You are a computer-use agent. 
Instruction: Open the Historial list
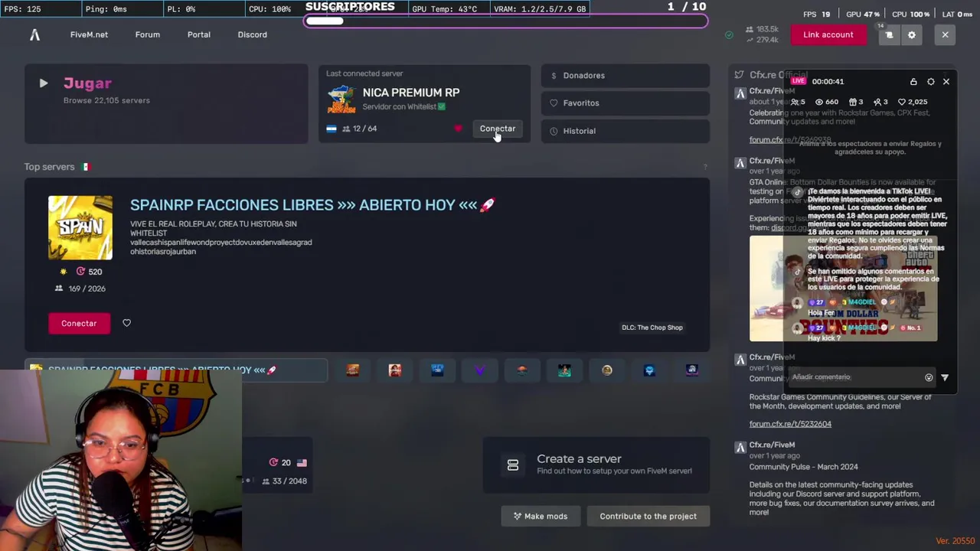click(x=626, y=131)
